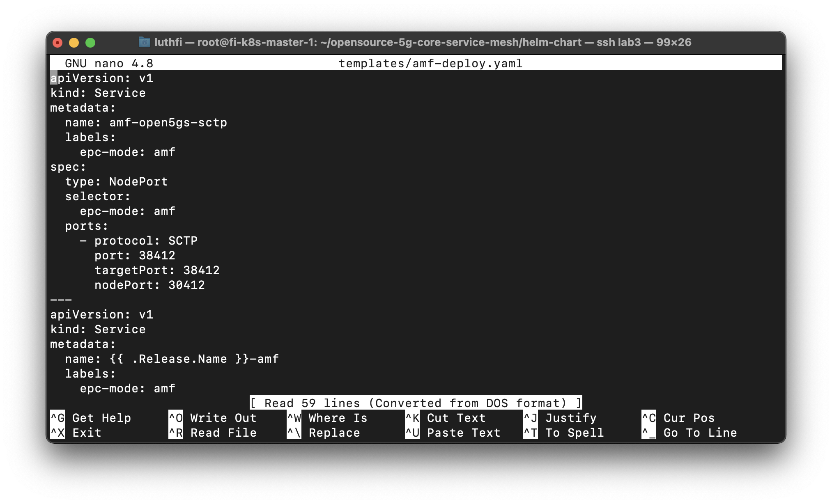832x504 pixels.
Task: Click the 'ports:' line
Action: click(87, 226)
